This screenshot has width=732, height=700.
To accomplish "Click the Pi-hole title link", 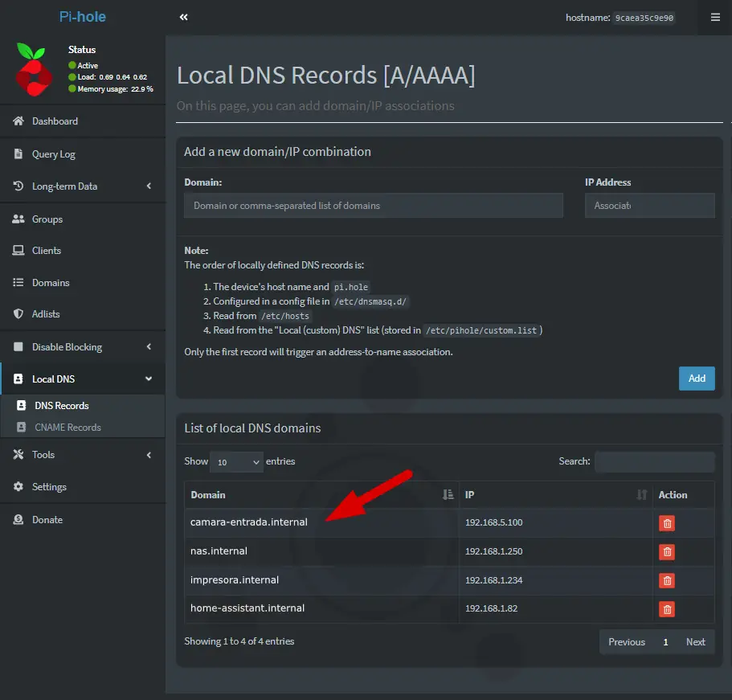I will [x=83, y=17].
